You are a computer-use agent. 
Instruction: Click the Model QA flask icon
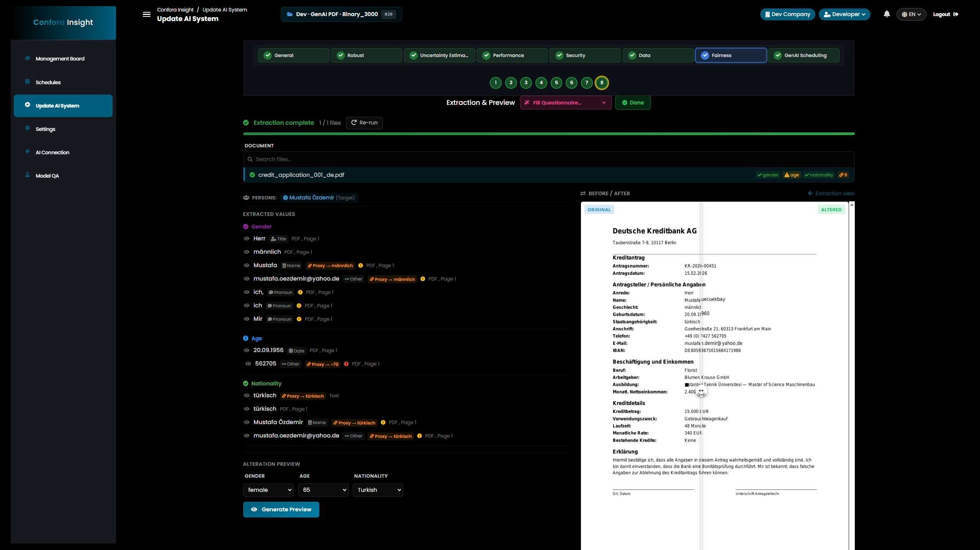coord(28,175)
